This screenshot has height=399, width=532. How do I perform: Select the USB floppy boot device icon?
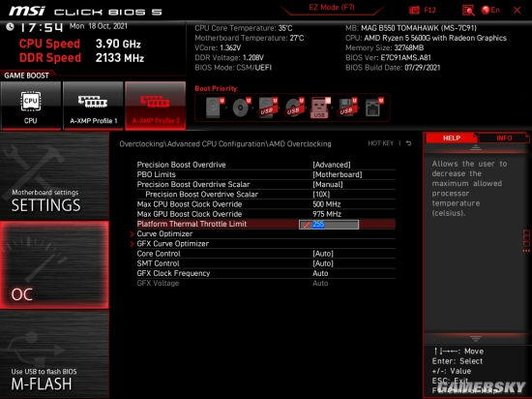pos(347,107)
